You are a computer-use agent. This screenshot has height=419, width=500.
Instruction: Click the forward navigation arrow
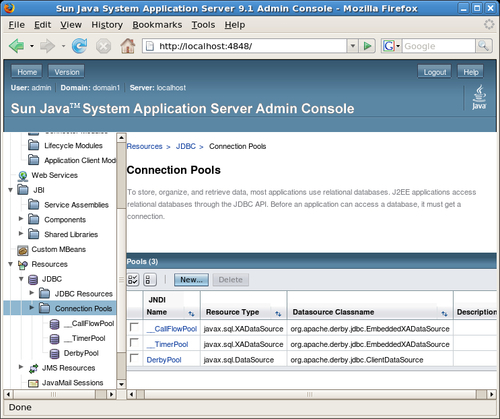(x=48, y=46)
